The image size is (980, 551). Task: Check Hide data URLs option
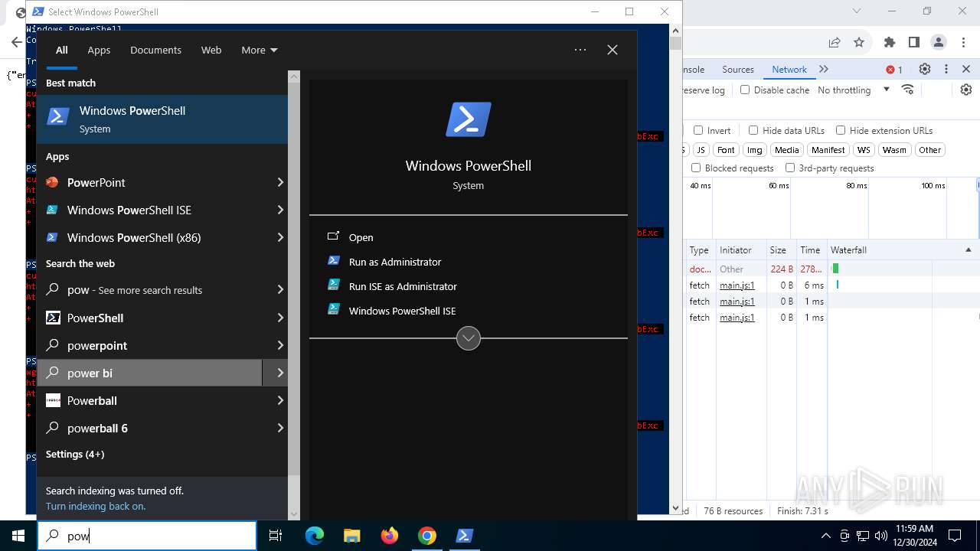(753, 130)
